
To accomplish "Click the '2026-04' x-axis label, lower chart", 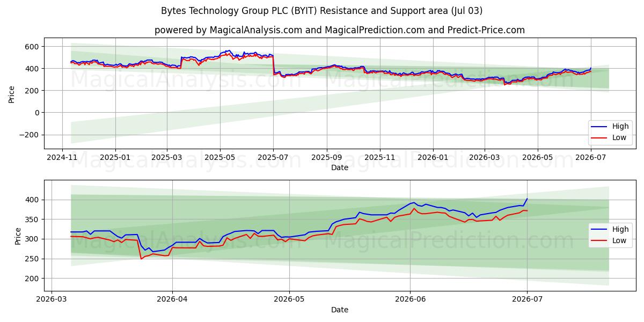I will coord(172,299).
